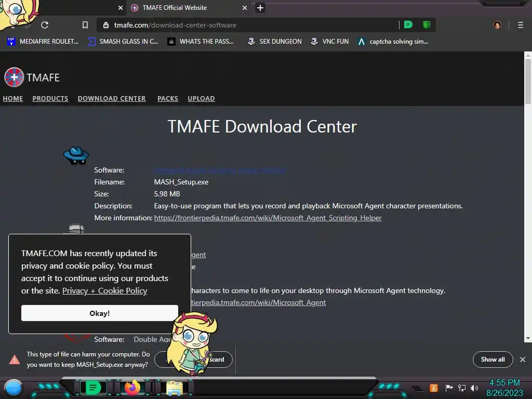Open the Action Center flag tray icon
Viewport: 532px width, 399px height.
click(x=449, y=388)
